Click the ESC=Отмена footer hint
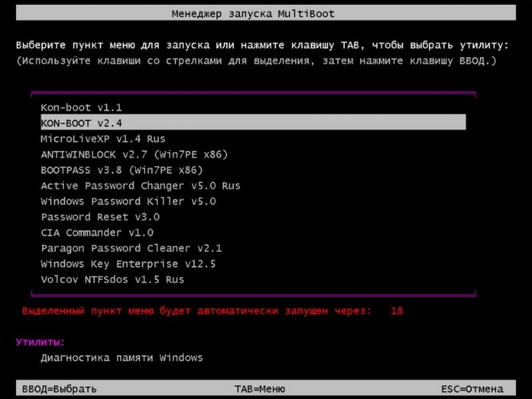 point(472,389)
